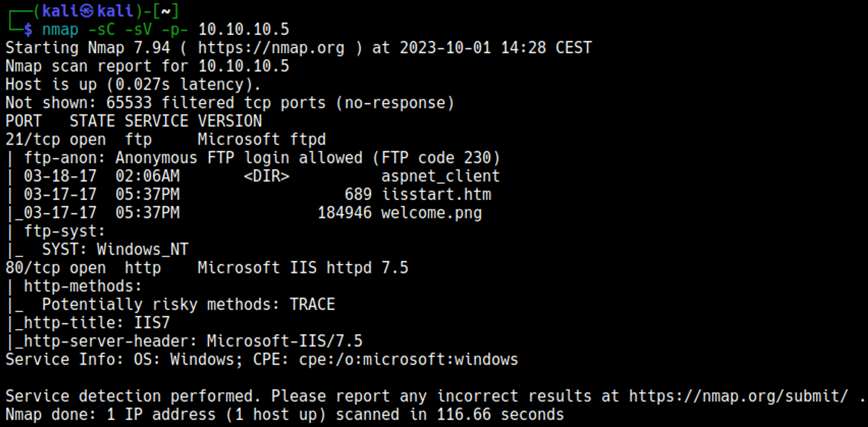Image resolution: width=868 pixels, height=427 pixels.
Task: Click the Microsoft-IIS/7.5 server header value
Action: click(x=284, y=341)
